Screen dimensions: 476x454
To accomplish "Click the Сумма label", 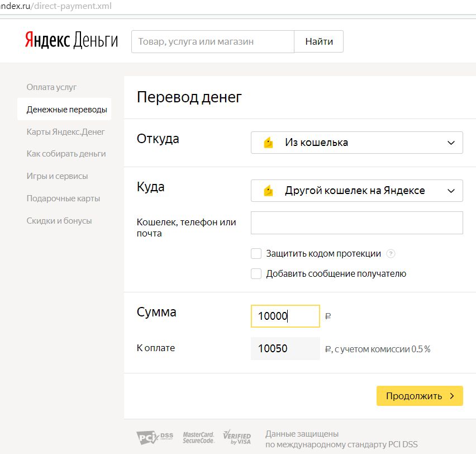I will pyautogui.click(x=156, y=312).
